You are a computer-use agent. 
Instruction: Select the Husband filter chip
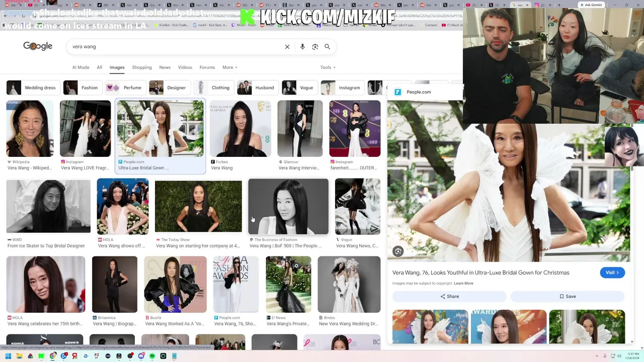pos(258,87)
